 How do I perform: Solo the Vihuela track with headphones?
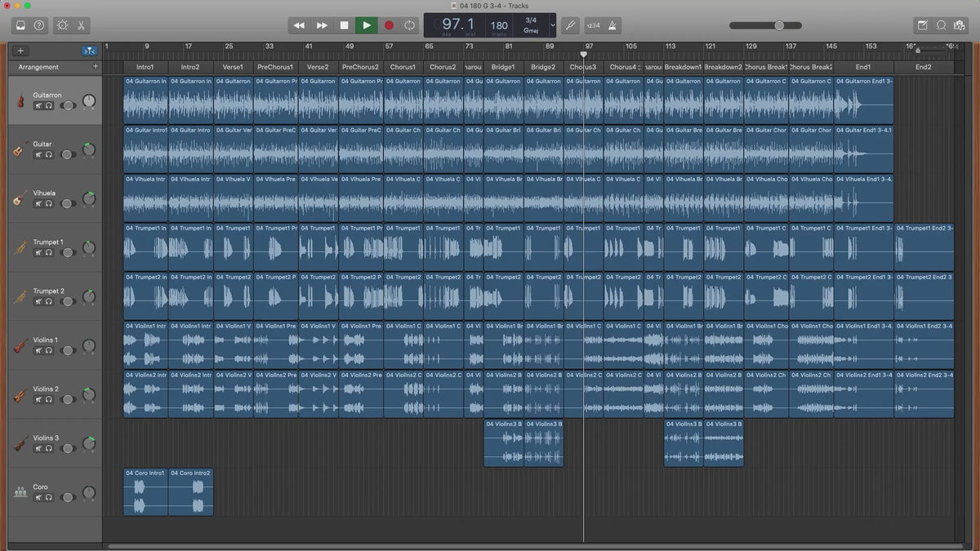49,203
